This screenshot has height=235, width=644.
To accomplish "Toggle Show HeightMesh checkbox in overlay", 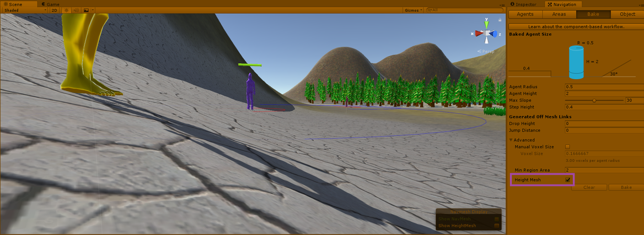I will coord(497,226).
